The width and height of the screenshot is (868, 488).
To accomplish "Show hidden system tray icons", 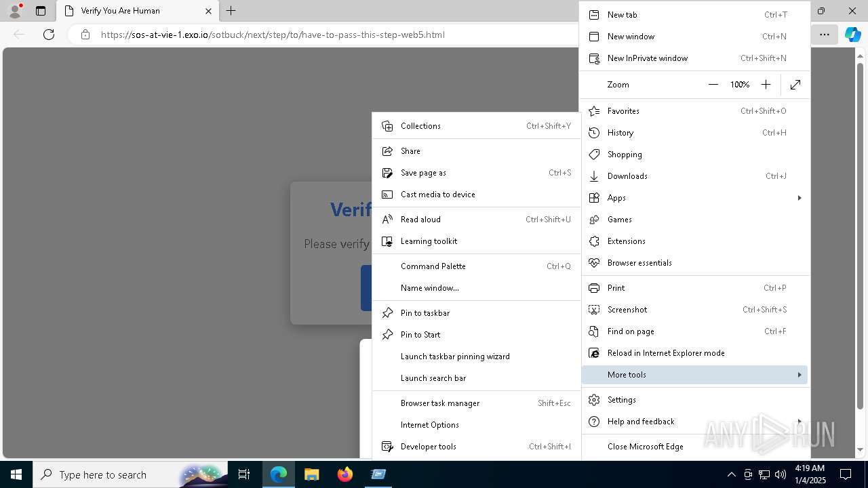I will 732,474.
